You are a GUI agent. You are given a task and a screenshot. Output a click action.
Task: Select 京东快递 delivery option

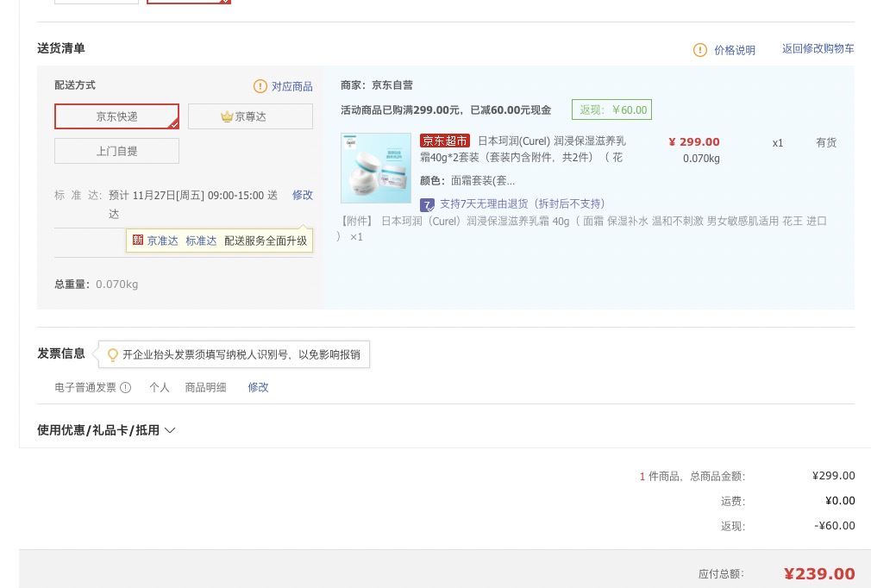pyautogui.click(x=116, y=116)
